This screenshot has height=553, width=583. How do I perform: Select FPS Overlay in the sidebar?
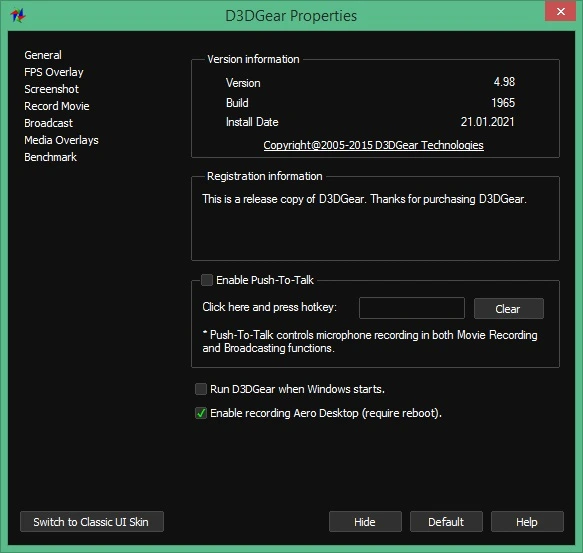(54, 72)
